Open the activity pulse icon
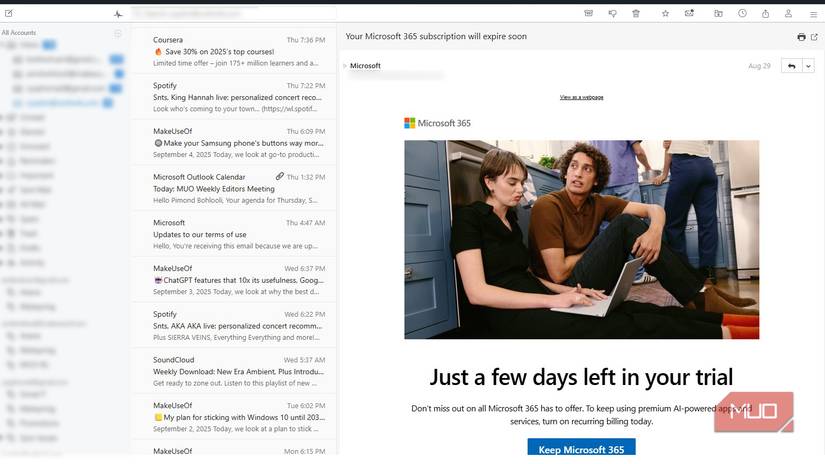This screenshot has height=464, width=825. pyautogui.click(x=118, y=14)
